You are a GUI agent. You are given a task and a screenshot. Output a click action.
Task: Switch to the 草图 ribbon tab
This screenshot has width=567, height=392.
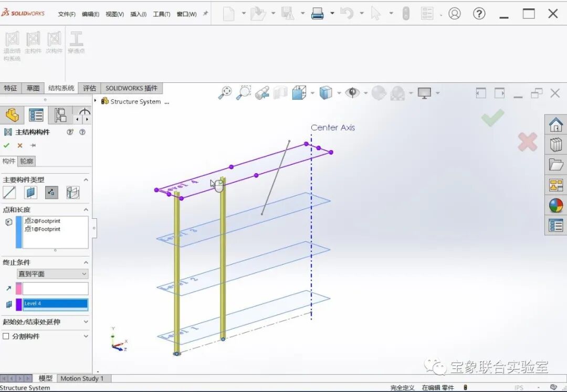pos(33,88)
